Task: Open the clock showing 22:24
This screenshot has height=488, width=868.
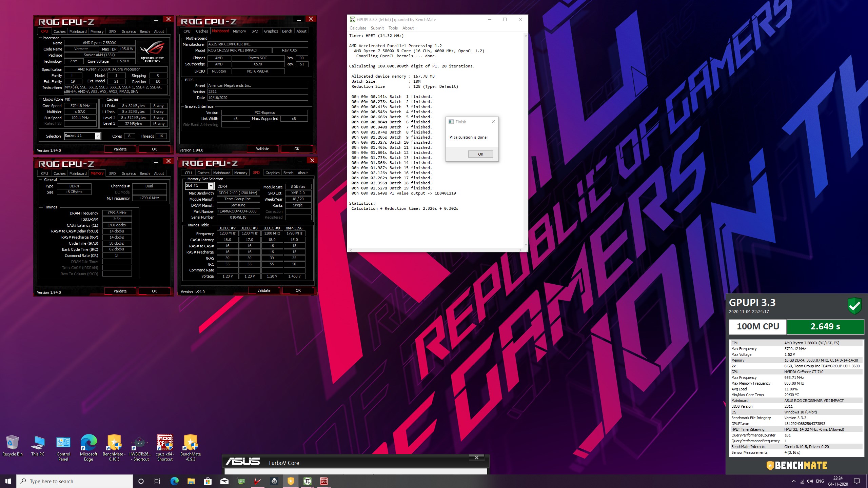Action: 838,481
